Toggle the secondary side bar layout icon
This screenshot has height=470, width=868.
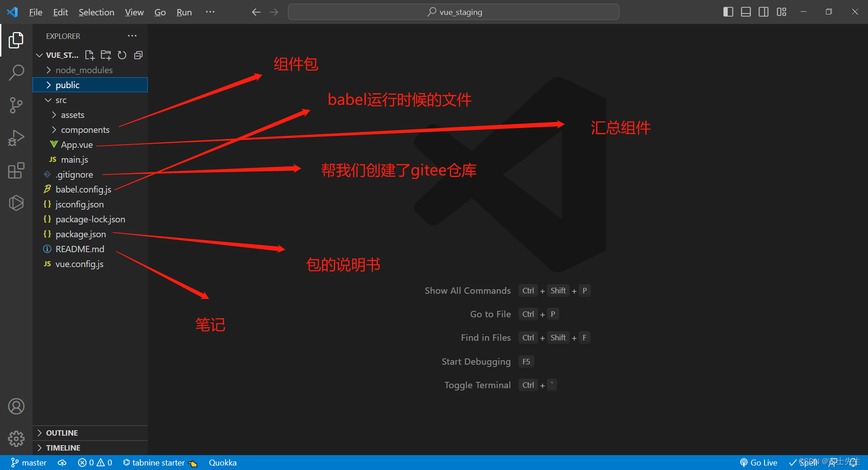coord(764,12)
